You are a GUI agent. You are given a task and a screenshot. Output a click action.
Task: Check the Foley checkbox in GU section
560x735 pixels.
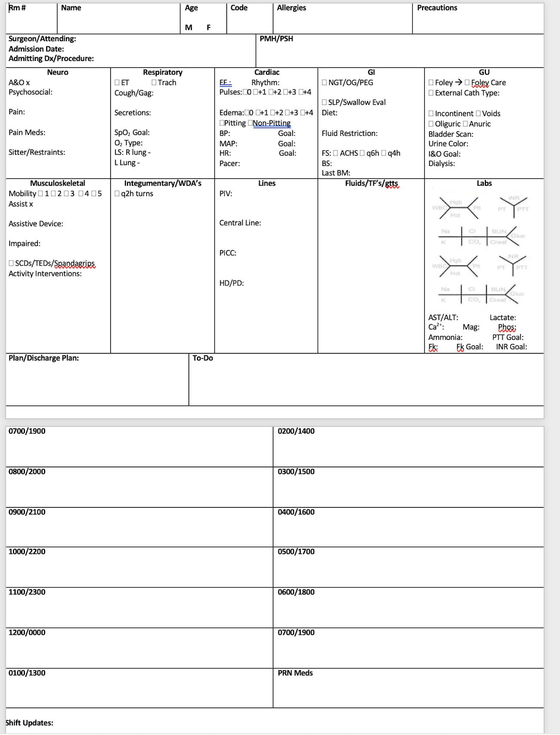point(431,82)
